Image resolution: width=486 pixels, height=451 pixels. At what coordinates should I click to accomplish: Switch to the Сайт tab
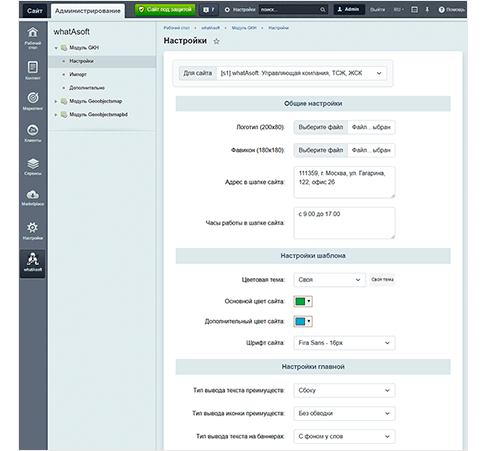(35, 11)
